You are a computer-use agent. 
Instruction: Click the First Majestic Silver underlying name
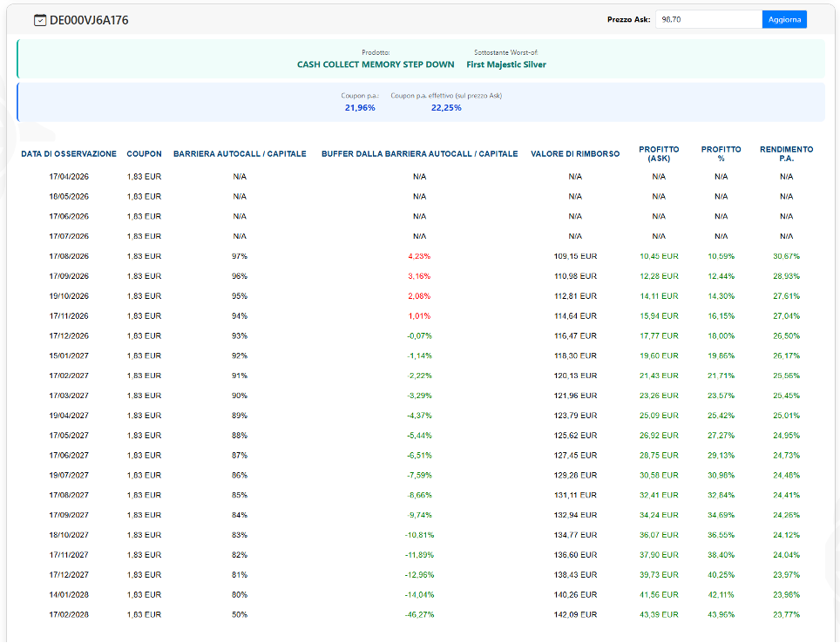pos(506,64)
